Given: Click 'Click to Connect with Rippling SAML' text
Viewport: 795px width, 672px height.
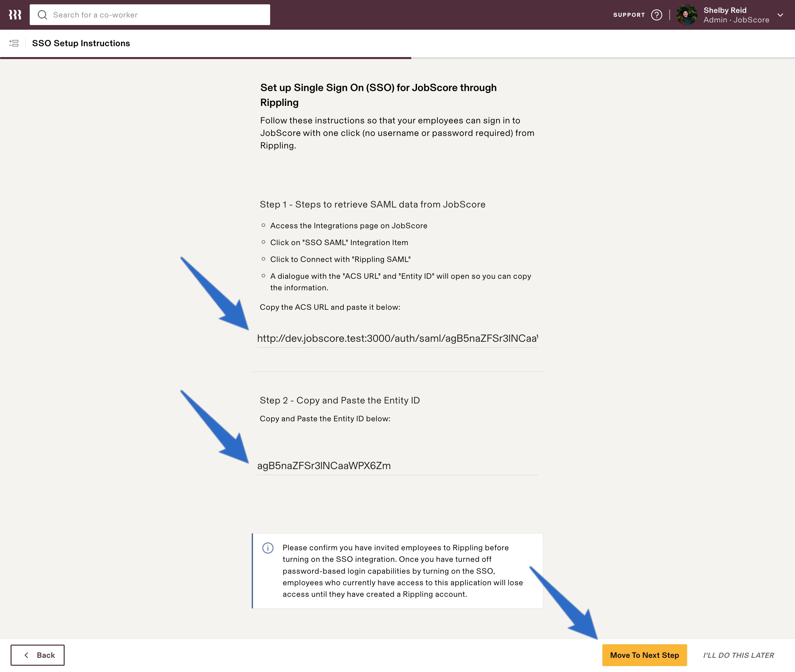Looking at the screenshot, I should [x=340, y=259].
